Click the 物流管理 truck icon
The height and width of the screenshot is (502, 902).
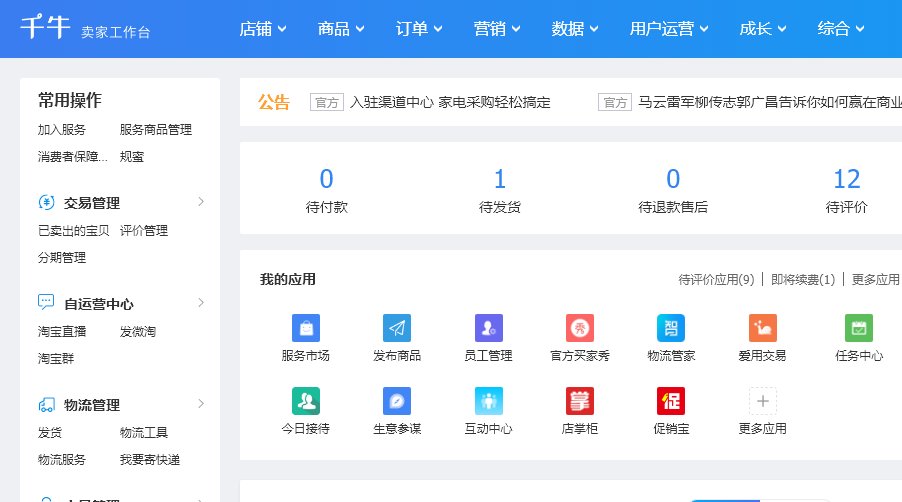tap(46, 405)
